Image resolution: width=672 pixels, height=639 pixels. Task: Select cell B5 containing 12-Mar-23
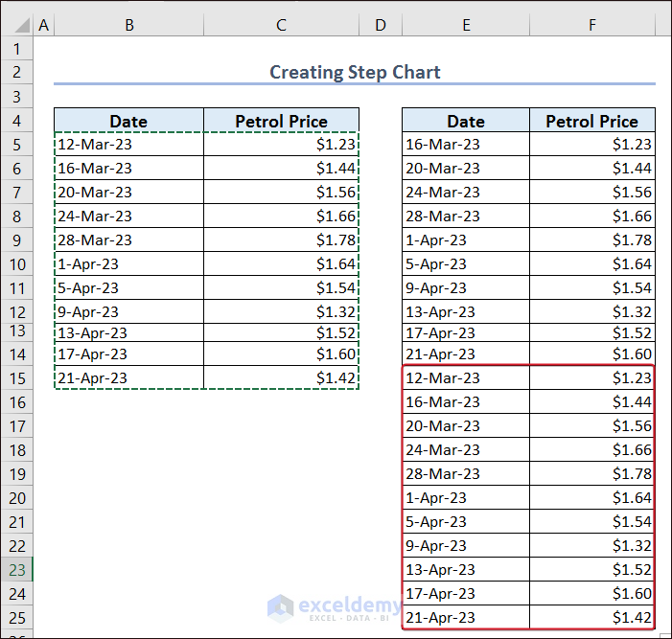point(128,145)
